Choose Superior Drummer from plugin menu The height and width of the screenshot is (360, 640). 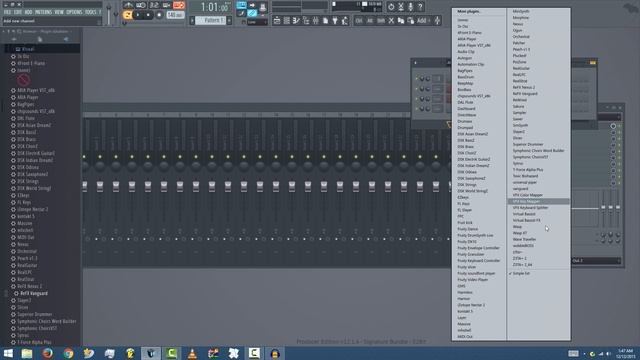tap(528, 144)
